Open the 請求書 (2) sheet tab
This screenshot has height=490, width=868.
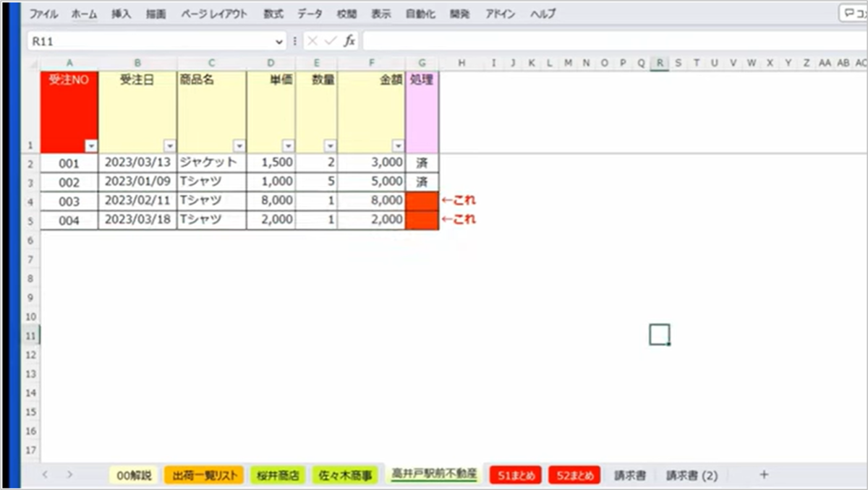click(x=692, y=476)
